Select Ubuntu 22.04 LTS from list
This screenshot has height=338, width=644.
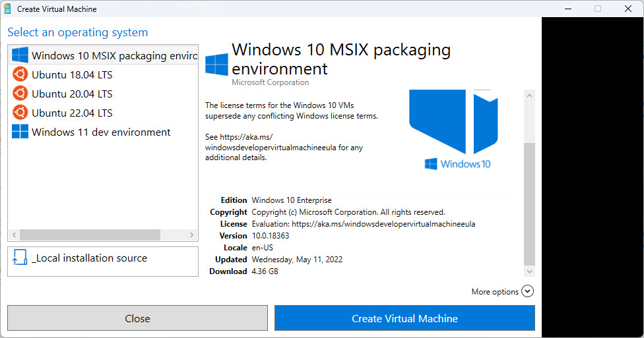tap(72, 113)
